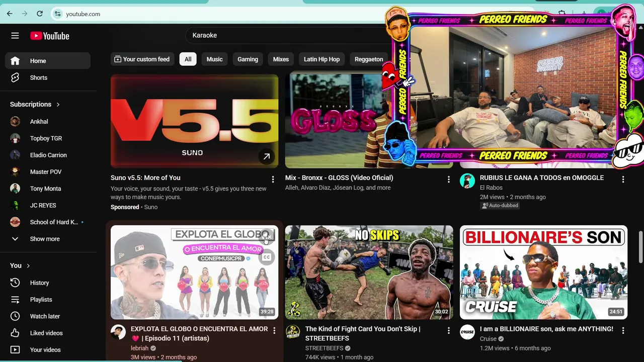Open Your videos in the sidebar
This screenshot has height=362, width=644.
tap(48, 350)
